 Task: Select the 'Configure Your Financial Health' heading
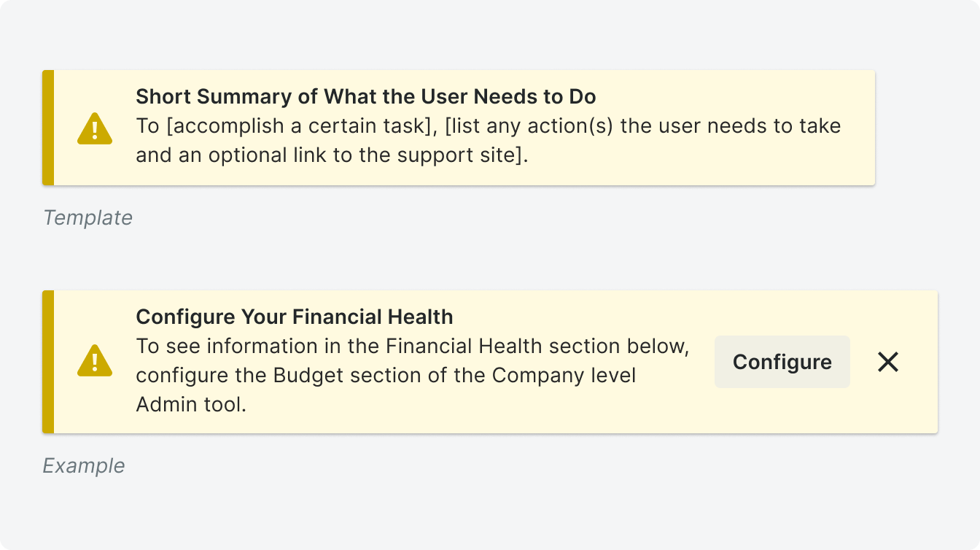coord(295,317)
